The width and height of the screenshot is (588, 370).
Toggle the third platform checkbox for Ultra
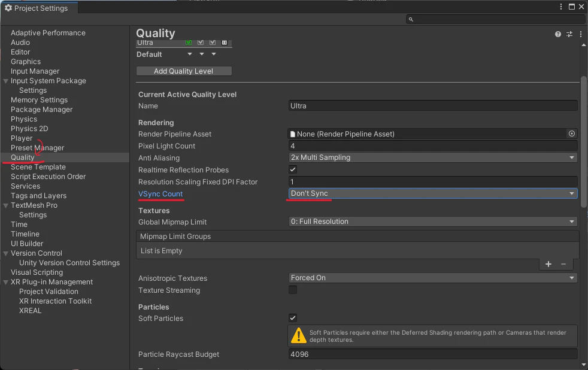(x=213, y=43)
